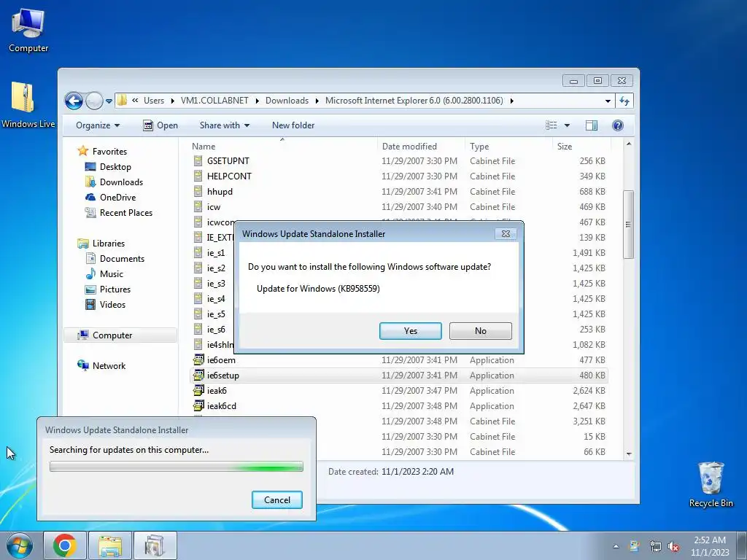Click the change view icon
The width and height of the screenshot is (747, 560).
click(x=551, y=125)
